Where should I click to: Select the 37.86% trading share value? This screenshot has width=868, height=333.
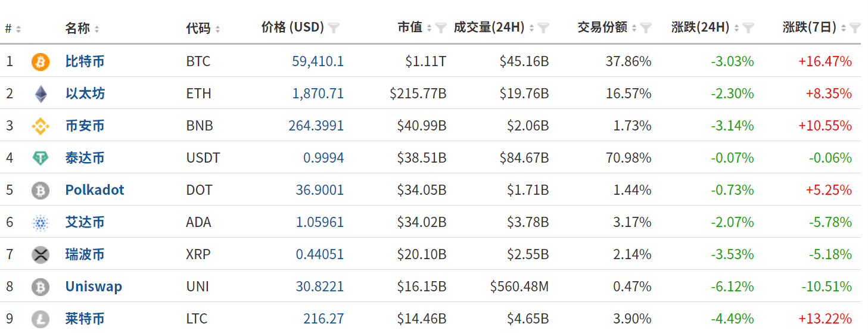click(x=629, y=61)
